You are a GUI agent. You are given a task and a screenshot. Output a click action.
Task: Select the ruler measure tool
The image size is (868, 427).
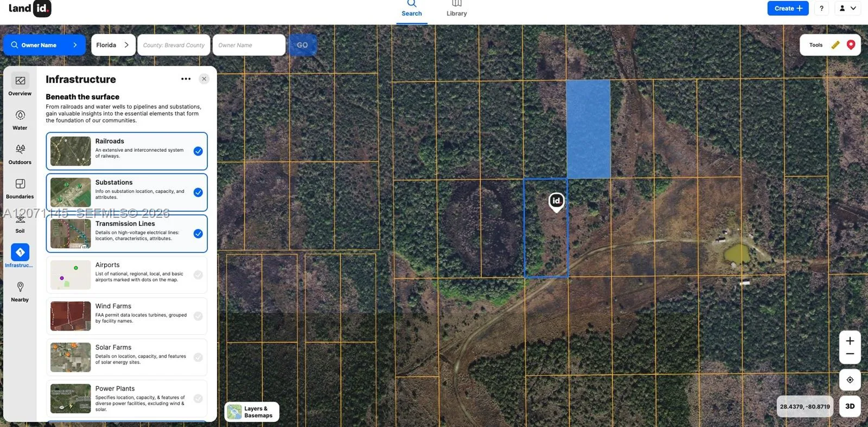(x=835, y=45)
